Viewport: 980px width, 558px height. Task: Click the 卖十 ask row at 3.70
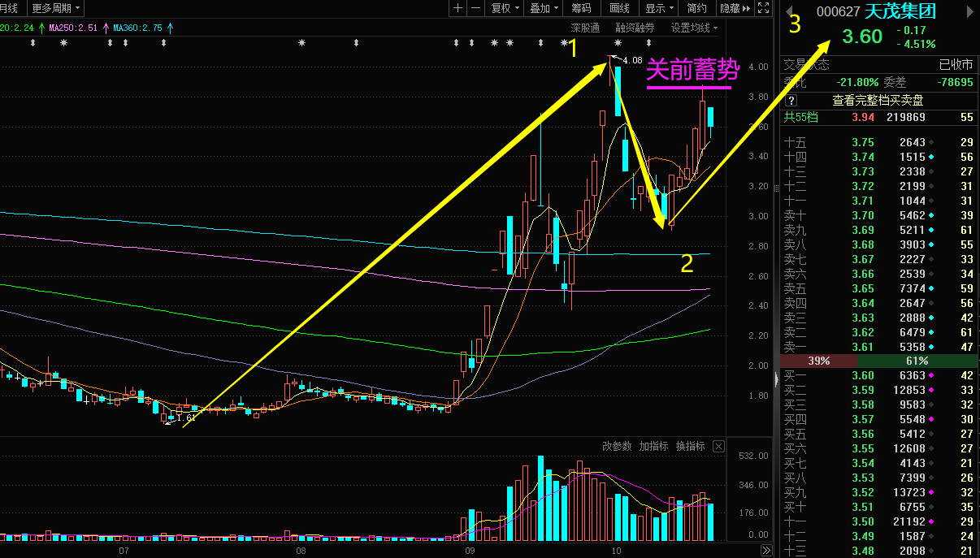click(878, 216)
